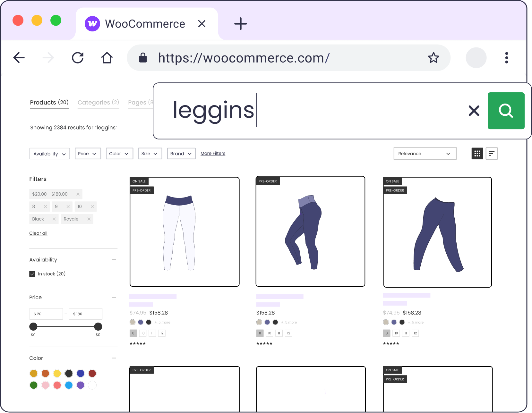This screenshot has width=532, height=413.
Task: Open the white leggings product thumbnail
Action: pyautogui.click(x=184, y=232)
